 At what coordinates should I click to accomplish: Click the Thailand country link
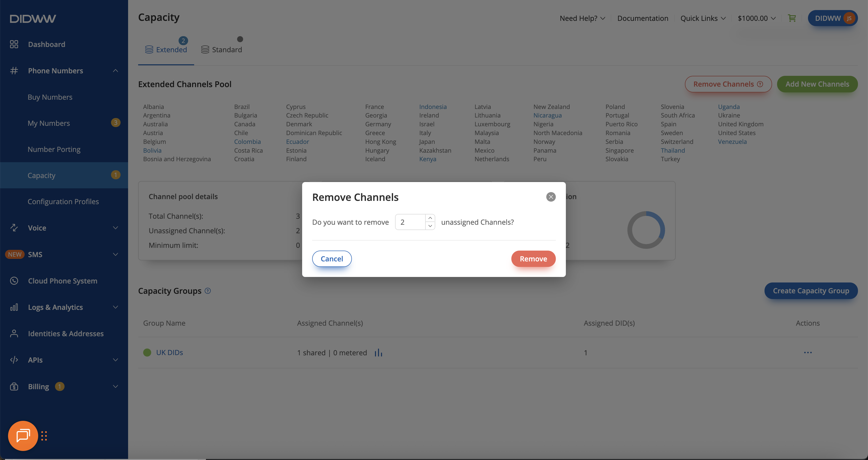(673, 150)
